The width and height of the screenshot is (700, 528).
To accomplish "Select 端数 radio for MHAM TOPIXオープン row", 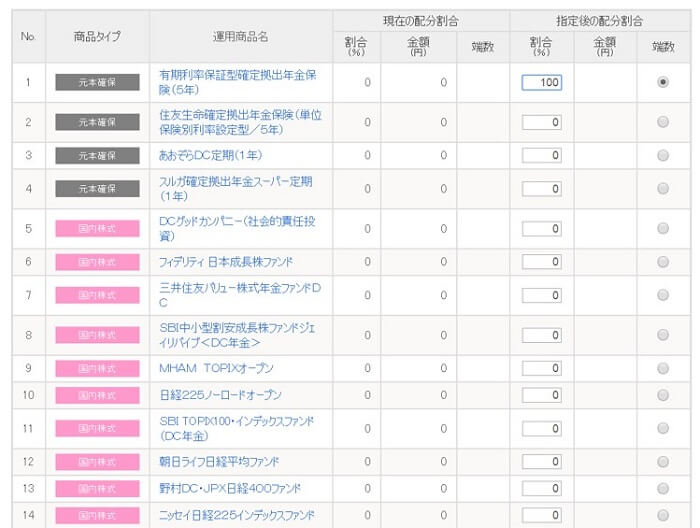I will coord(663,368).
